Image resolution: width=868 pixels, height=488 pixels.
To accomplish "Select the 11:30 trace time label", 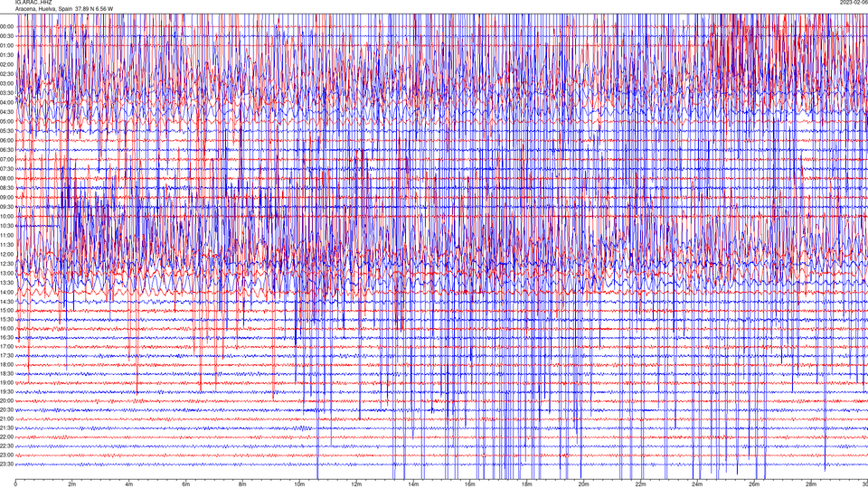I will click(6, 245).
